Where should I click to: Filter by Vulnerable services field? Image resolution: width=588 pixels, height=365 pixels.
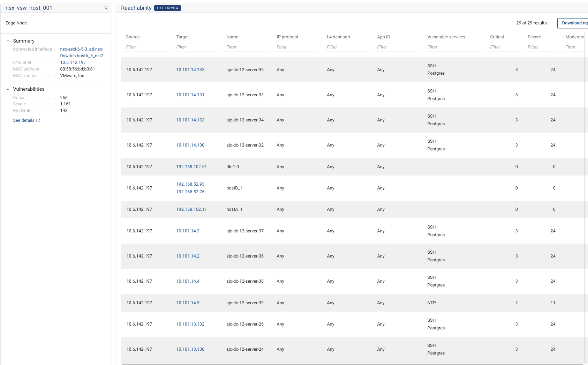(x=453, y=47)
